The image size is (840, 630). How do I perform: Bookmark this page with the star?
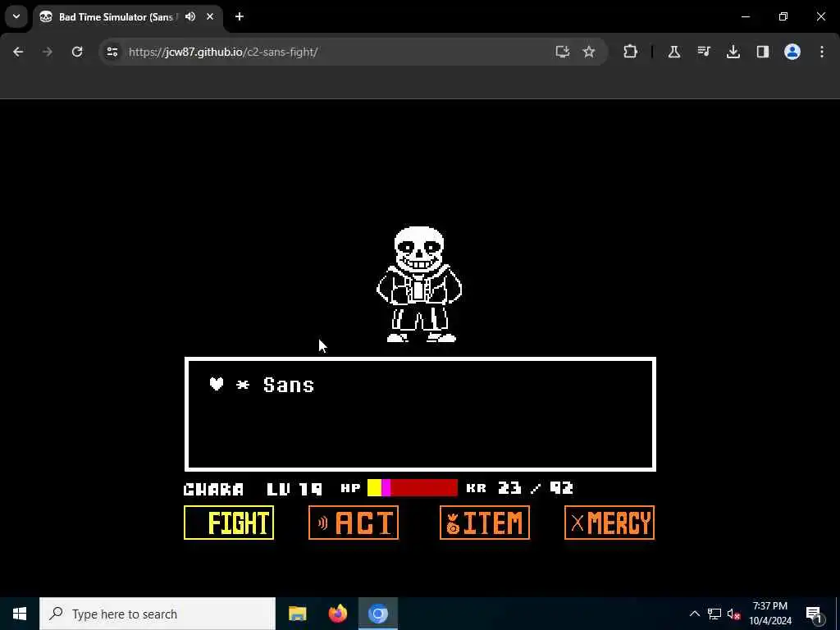(x=589, y=52)
